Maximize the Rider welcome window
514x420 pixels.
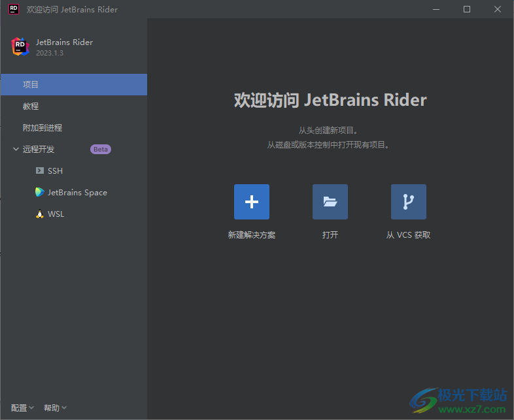pyautogui.click(x=467, y=9)
